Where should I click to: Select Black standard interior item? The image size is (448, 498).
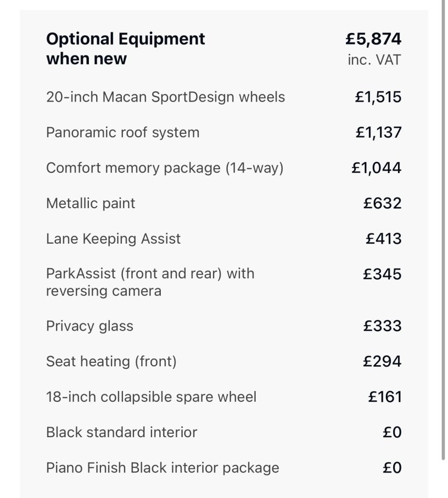tap(121, 432)
